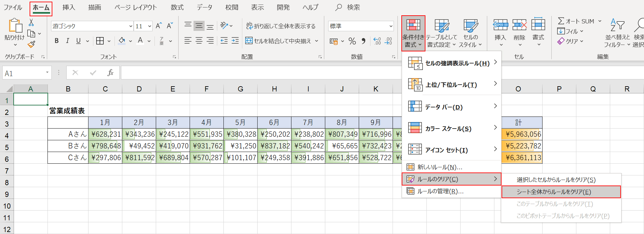Open the ファイル tab
This screenshot has height=234, width=644.
coord(13,7)
